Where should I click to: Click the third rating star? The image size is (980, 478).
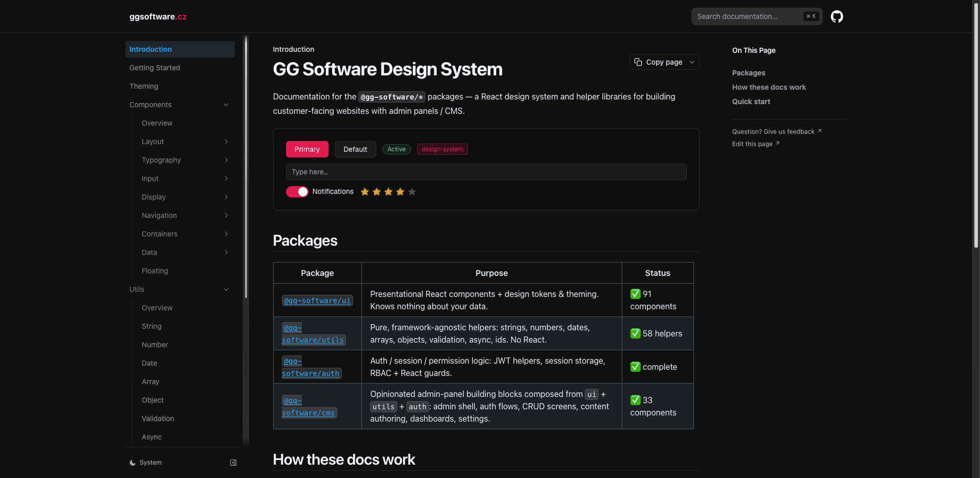[x=389, y=192]
